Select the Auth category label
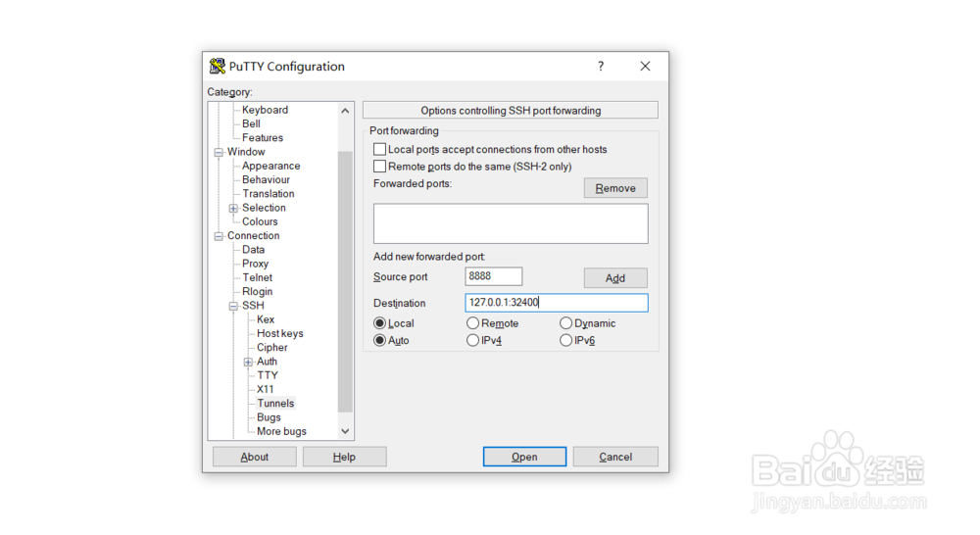 coord(267,362)
